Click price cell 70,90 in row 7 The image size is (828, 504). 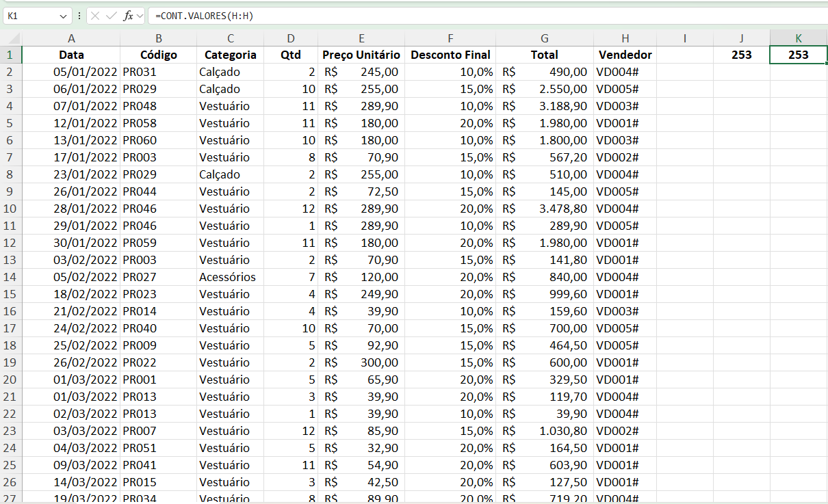point(361,157)
